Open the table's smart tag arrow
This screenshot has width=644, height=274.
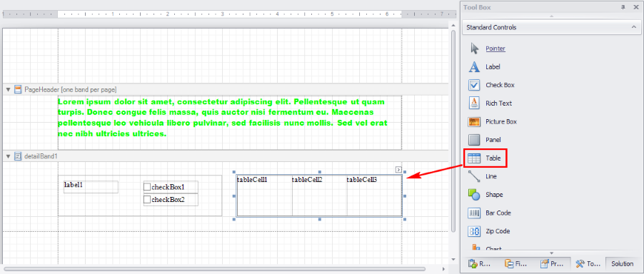click(398, 169)
